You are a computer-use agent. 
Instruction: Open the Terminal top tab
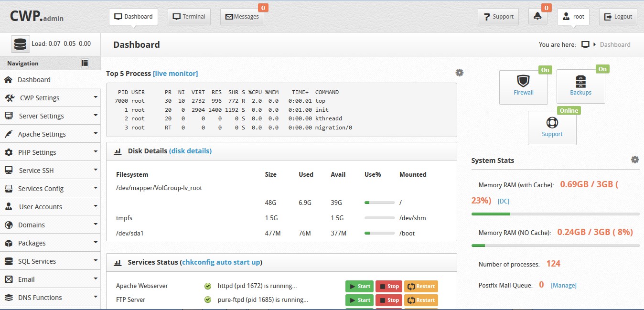(189, 16)
